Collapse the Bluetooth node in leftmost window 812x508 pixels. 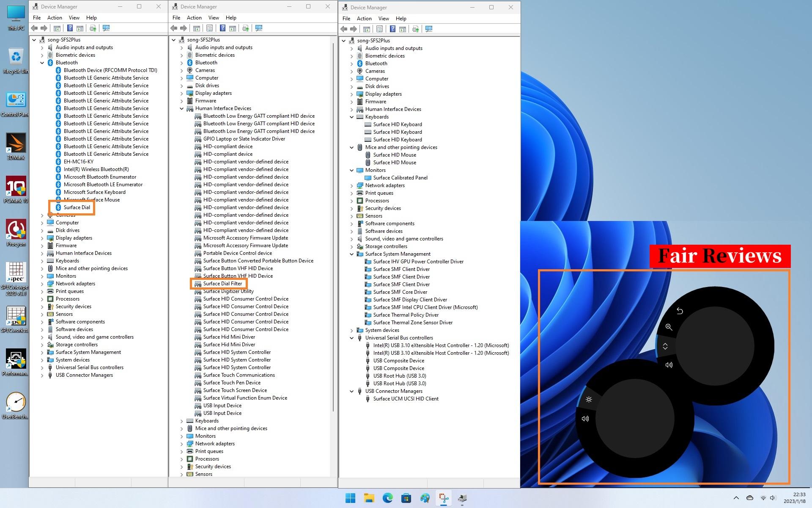tap(42, 63)
